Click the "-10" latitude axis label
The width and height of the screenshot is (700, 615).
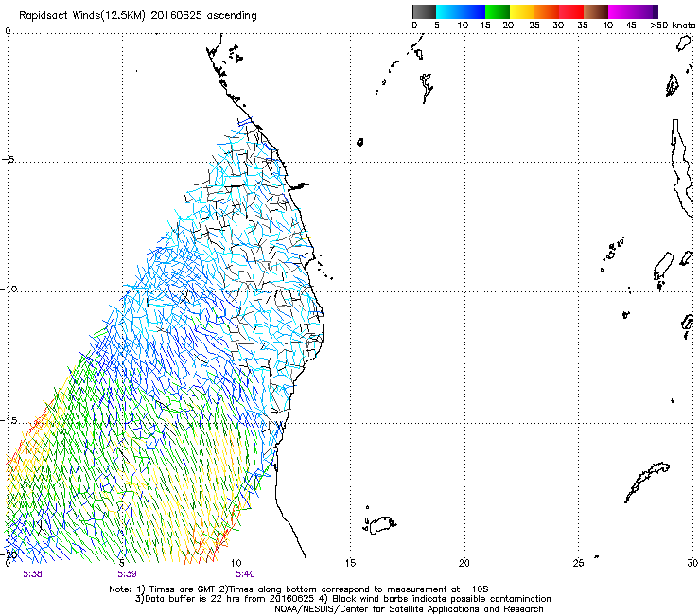(9, 289)
